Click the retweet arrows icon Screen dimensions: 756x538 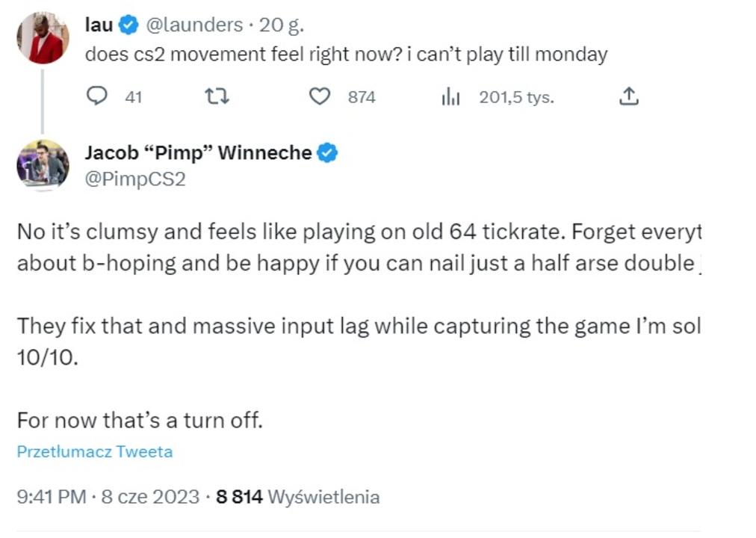pyautogui.click(x=217, y=96)
